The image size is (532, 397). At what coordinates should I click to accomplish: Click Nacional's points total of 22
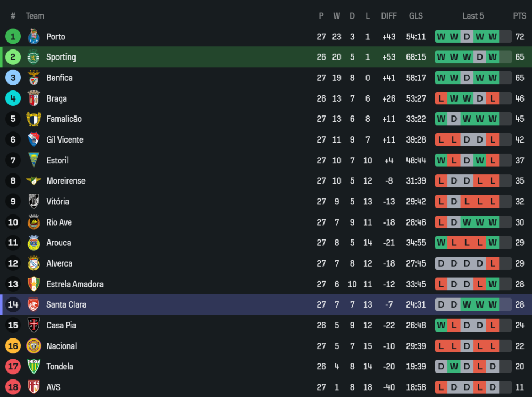[519, 346]
